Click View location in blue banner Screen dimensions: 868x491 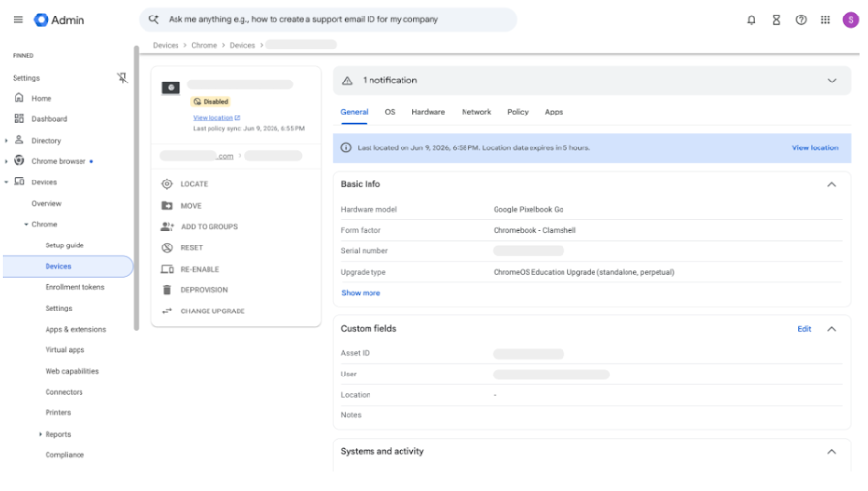click(815, 147)
